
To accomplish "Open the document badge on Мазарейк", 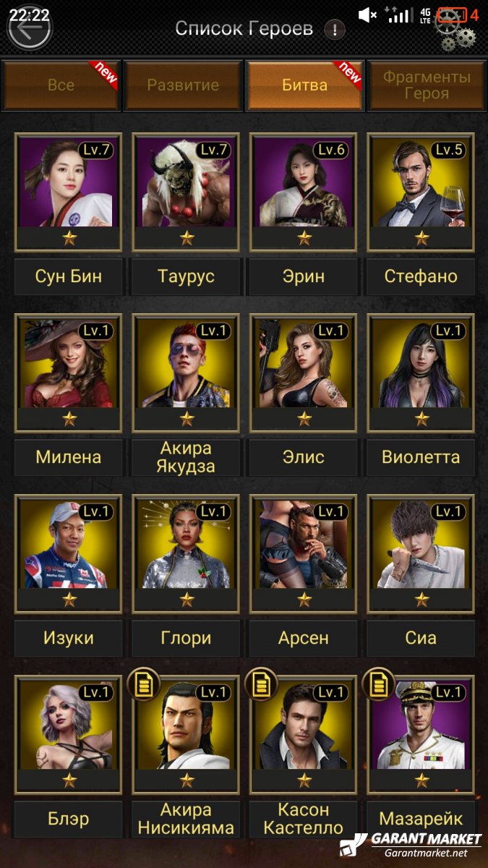I will pos(378,685).
